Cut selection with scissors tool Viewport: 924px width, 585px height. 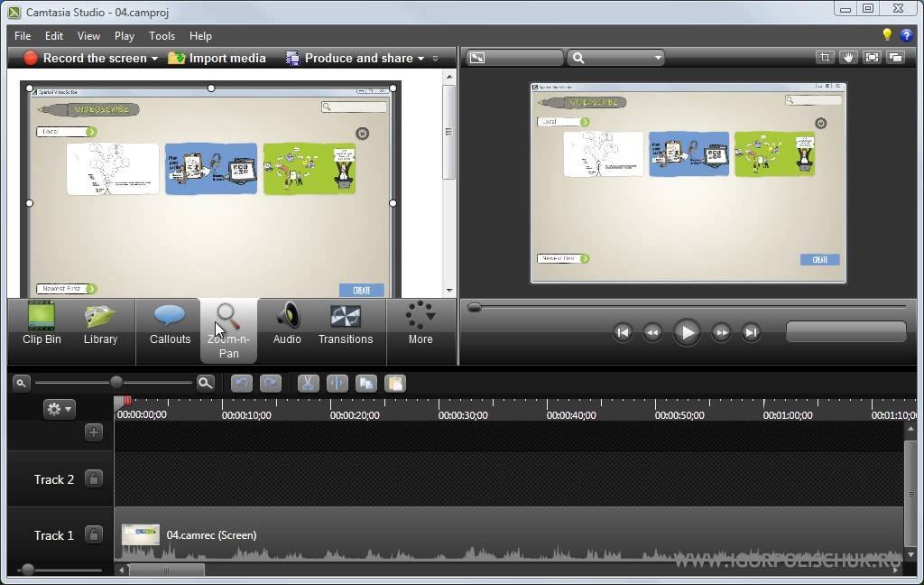click(x=308, y=384)
